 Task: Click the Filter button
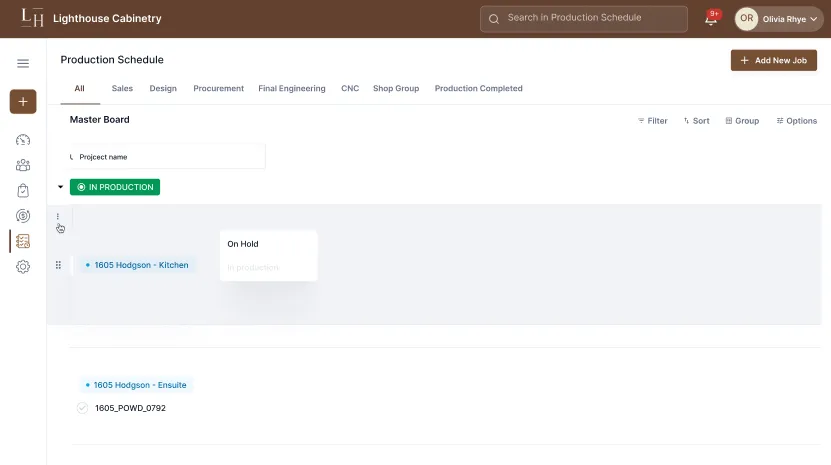(x=652, y=121)
